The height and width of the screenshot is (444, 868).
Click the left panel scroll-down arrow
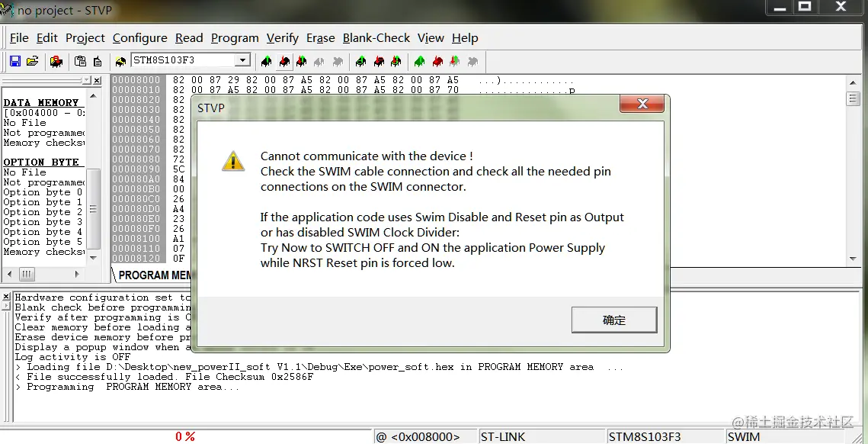click(x=93, y=257)
